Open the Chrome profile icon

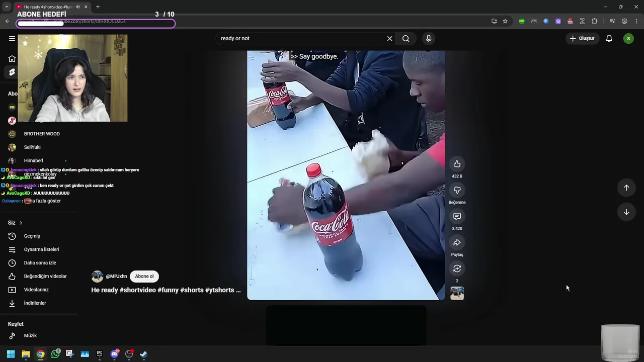coord(624,21)
